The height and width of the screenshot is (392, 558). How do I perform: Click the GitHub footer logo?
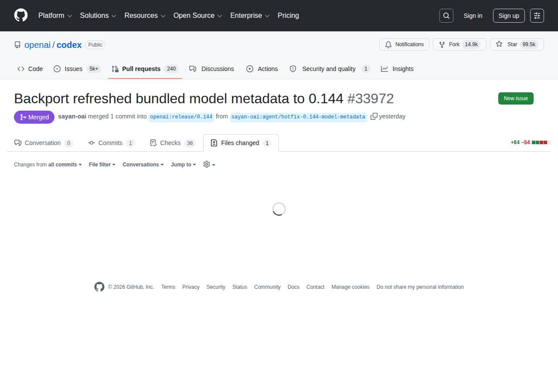point(99,287)
